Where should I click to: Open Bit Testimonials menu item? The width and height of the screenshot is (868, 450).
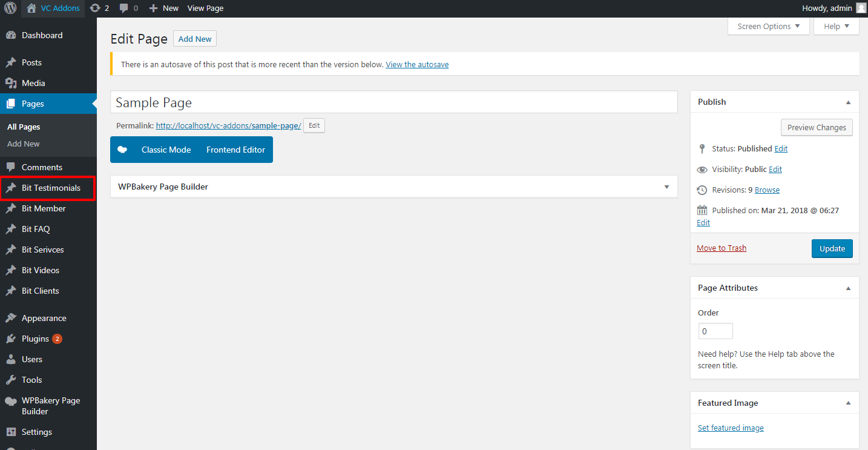(x=51, y=188)
